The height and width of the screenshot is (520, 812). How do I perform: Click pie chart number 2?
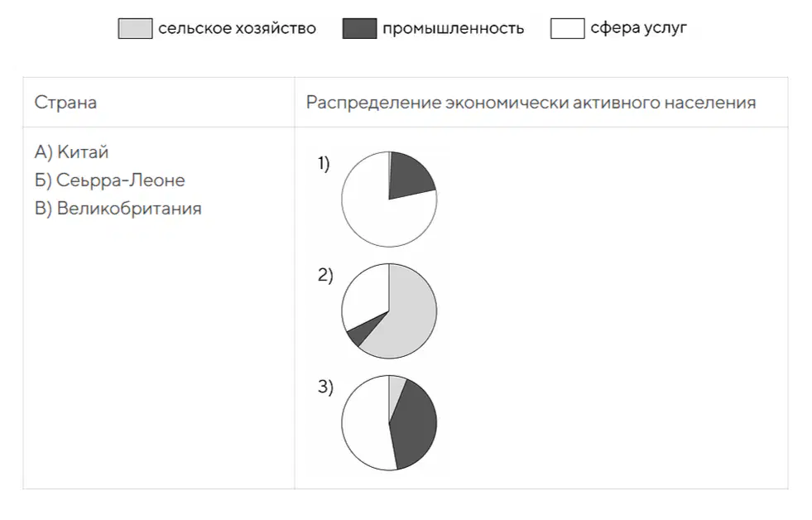click(x=389, y=311)
